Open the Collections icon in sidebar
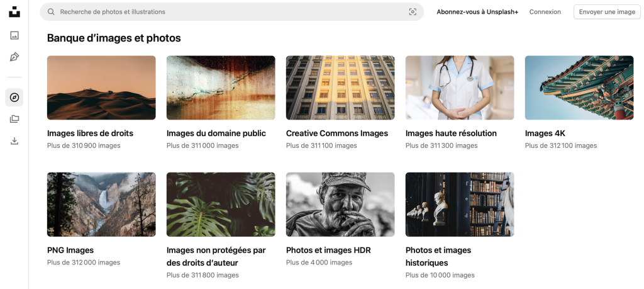Viewport: 644px width, 289px height. tap(14, 119)
